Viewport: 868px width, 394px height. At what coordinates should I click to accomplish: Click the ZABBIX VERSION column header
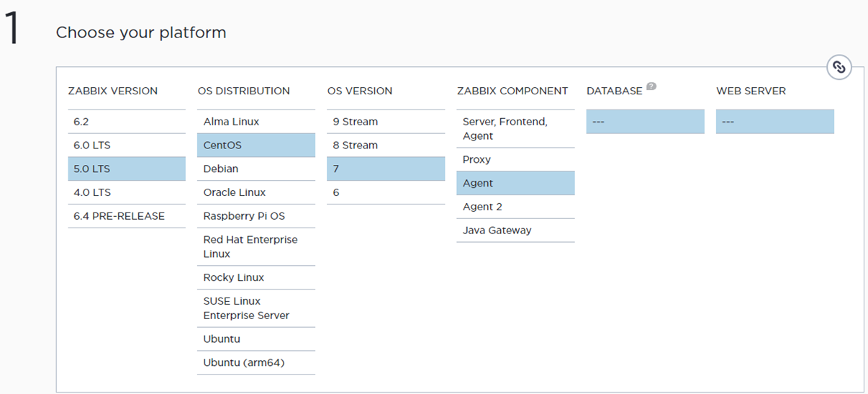[x=113, y=91]
